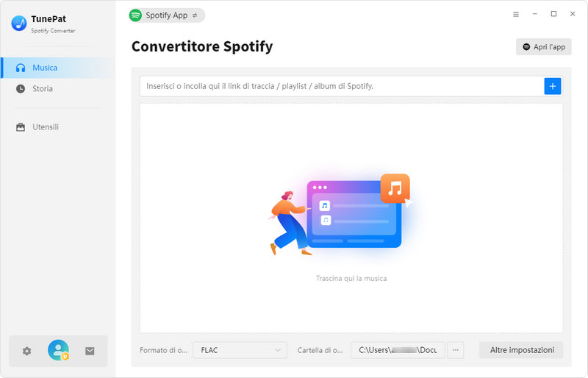Select Musica in the sidebar

(x=58, y=68)
